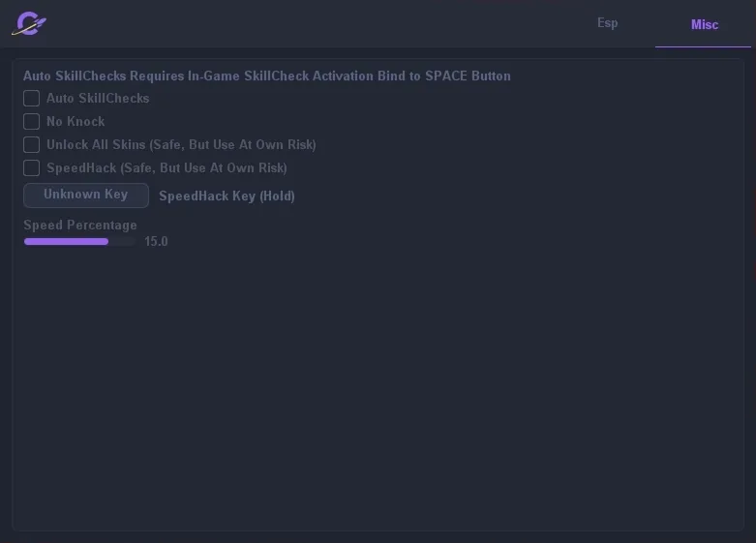756x543 pixels.
Task: Click the SpeedHack Key (Hold) label
Action: tap(227, 196)
